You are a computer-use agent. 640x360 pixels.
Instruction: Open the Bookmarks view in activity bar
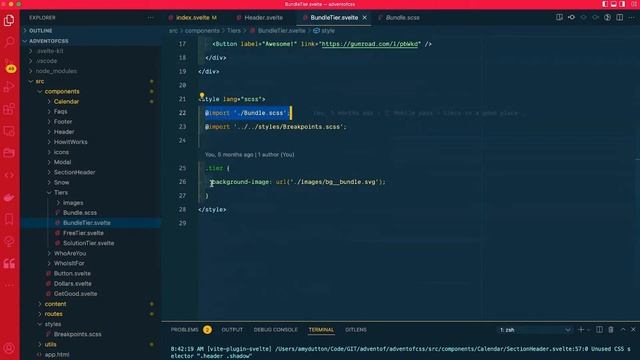click(x=9, y=220)
